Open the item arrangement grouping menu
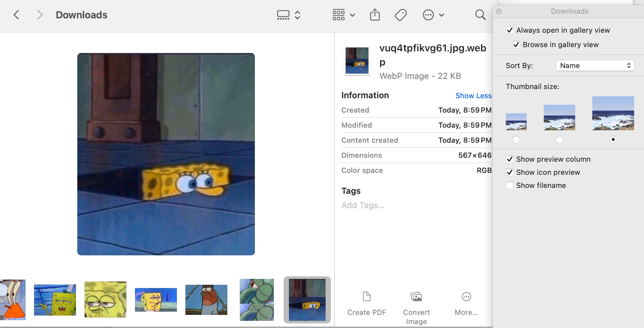Image resolution: width=644 pixels, height=328 pixels. click(342, 15)
